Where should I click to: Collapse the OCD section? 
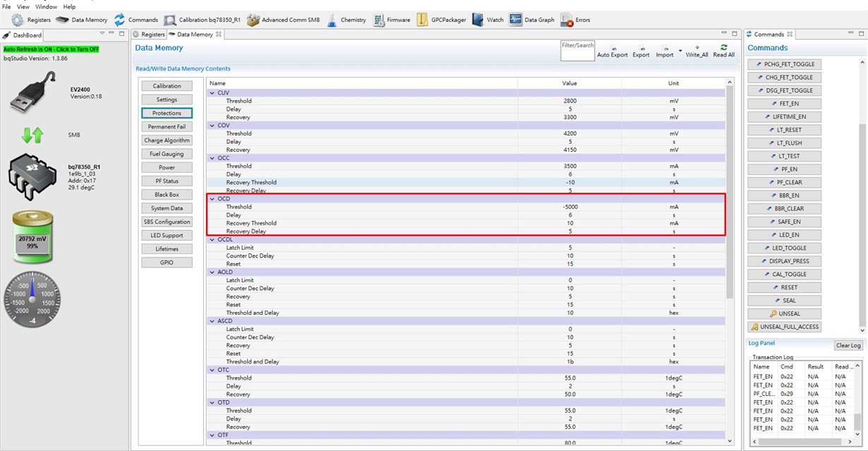coord(212,199)
